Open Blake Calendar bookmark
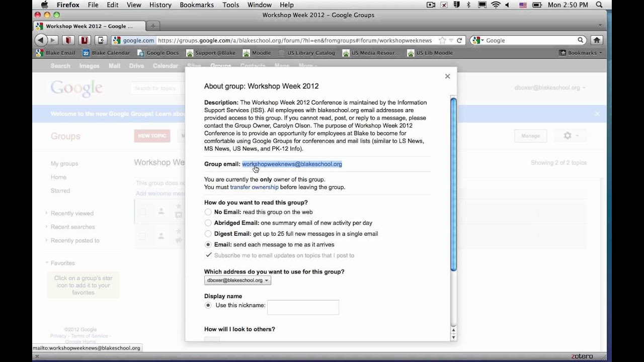The image size is (644, 362). pyautogui.click(x=106, y=53)
